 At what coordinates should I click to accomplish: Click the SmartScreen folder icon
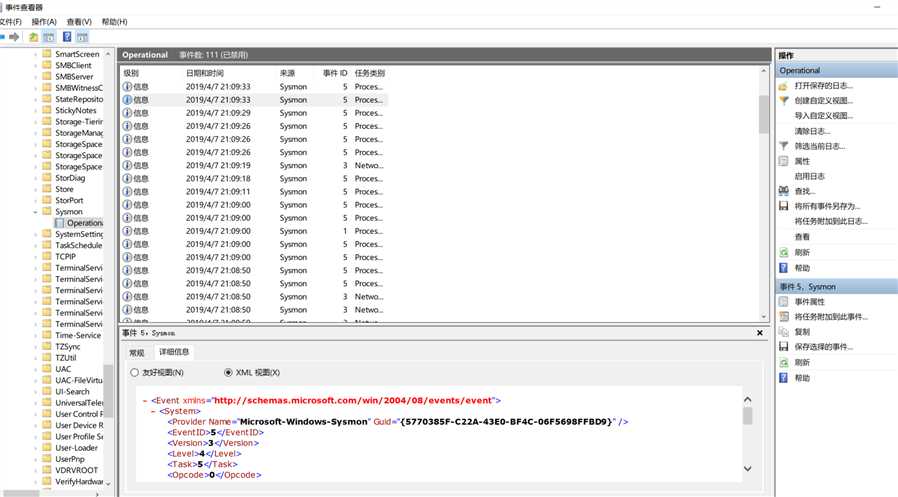pos(47,54)
